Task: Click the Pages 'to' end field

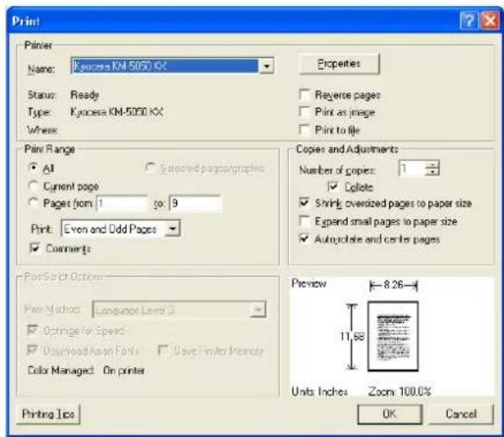Action: click(x=195, y=203)
